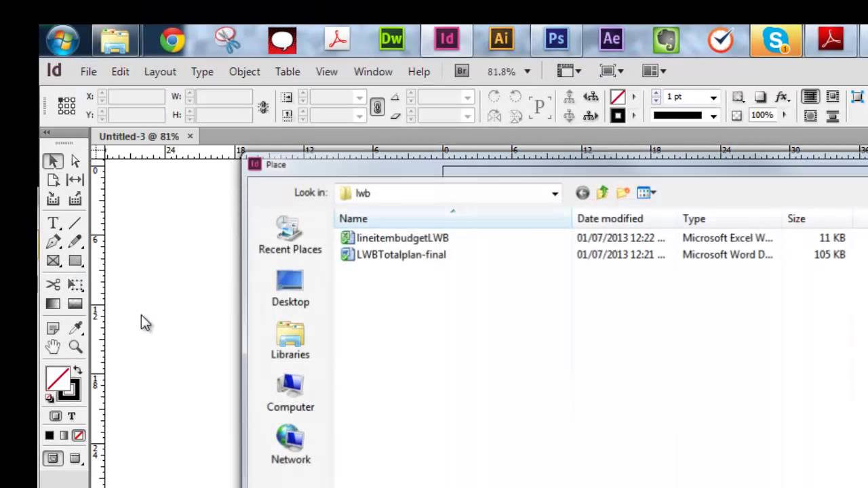Screen dimensions: 868x488
Task: Click the toolbar fill color swatch
Action: [x=58, y=379]
